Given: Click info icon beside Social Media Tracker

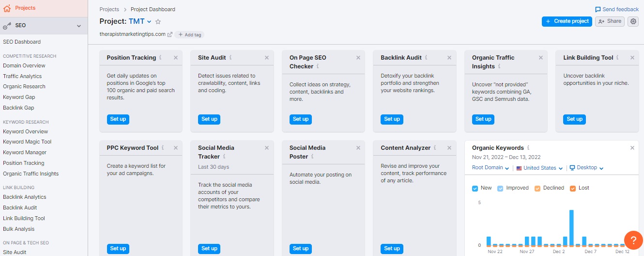Looking at the screenshot, I should [x=224, y=156].
